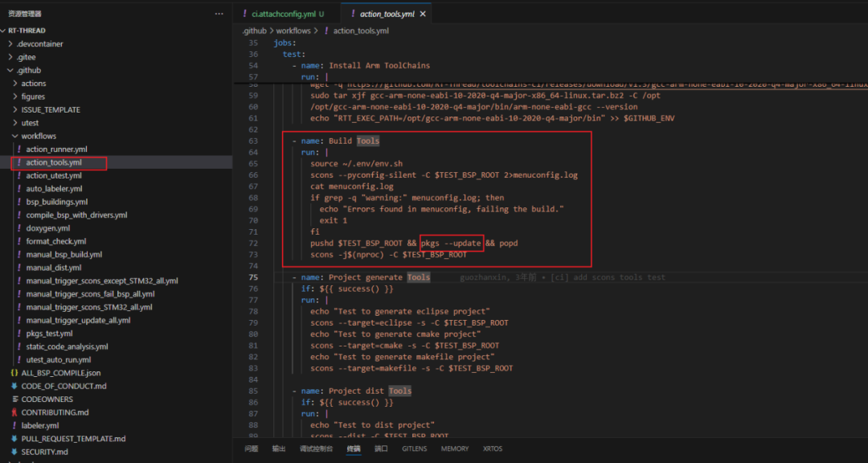Open SECURITY.md file
This screenshot has height=463, width=868.
44,452
